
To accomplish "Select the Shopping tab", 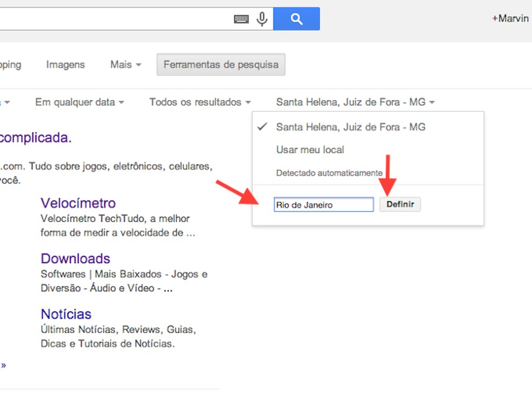I will point(10,64).
